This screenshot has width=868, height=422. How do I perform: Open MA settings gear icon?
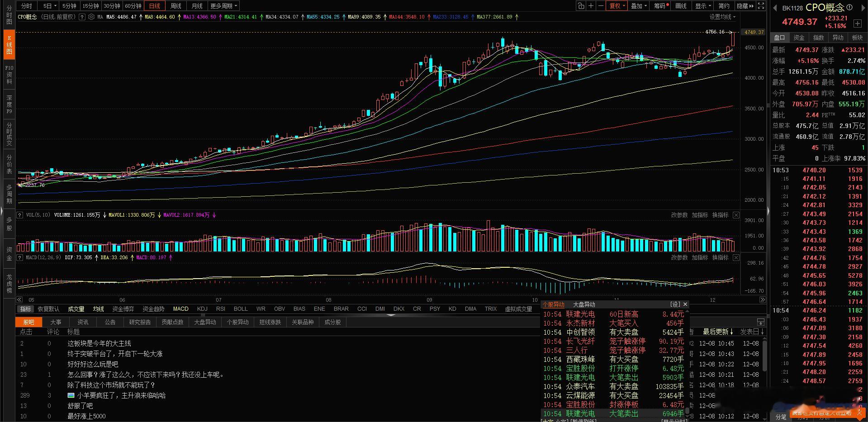[x=91, y=17]
